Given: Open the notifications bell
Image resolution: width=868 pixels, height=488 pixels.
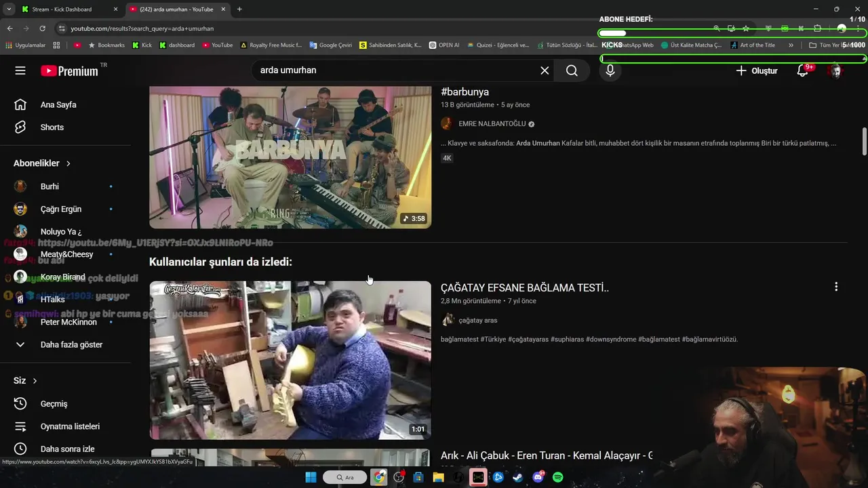Looking at the screenshot, I should (x=802, y=70).
